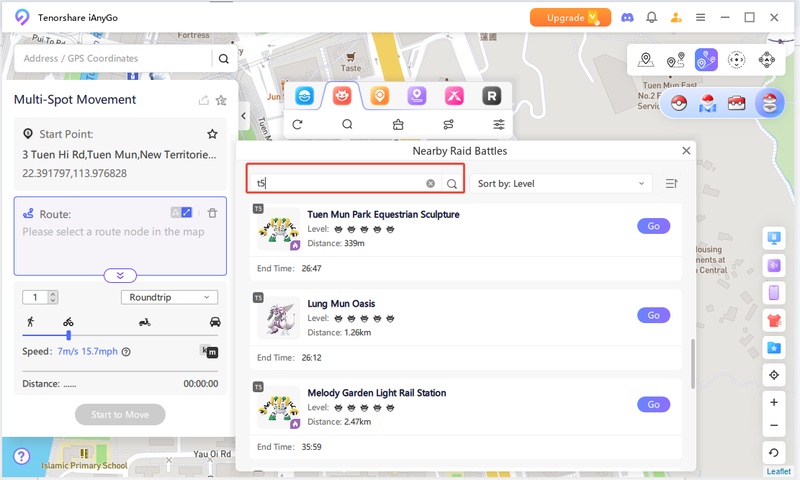Click the raid gym icon under tabs
This screenshot has width=800, height=480.
398,124
